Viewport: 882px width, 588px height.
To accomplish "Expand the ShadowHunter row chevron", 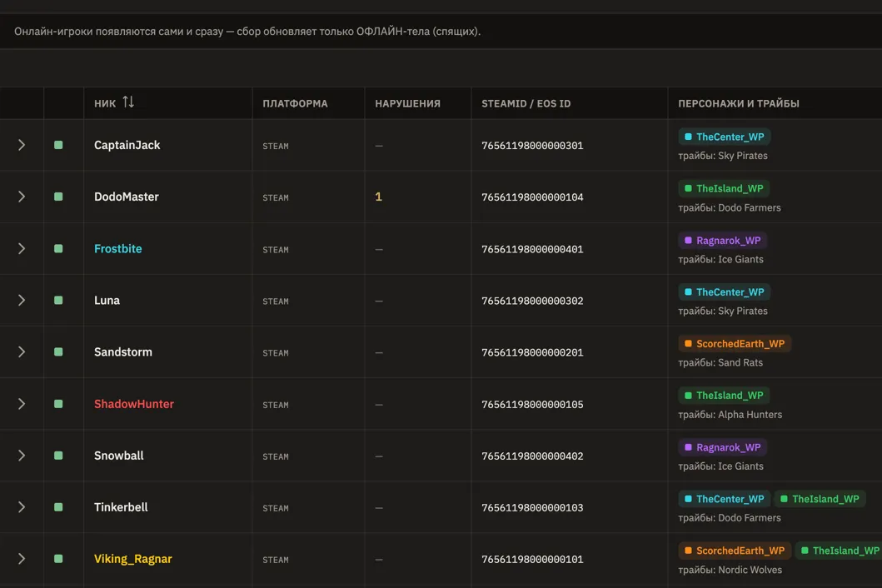I will tap(22, 404).
